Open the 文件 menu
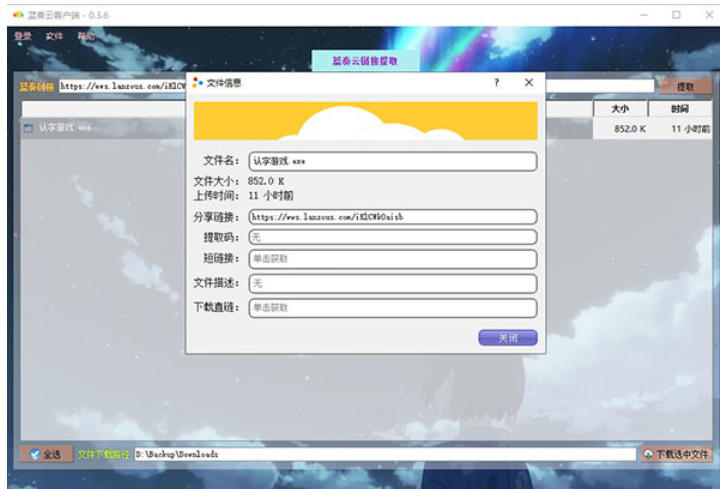The width and height of the screenshot is (720, 489). pos(54,37)
